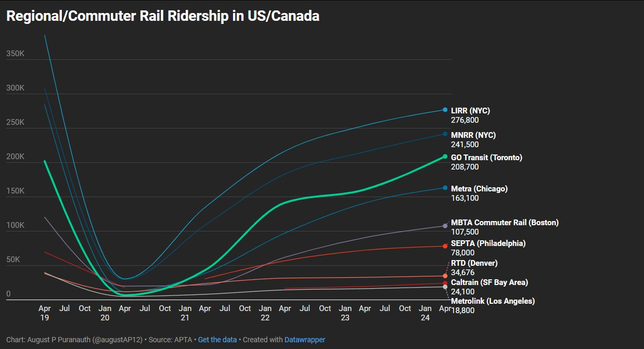The image size is (644, 349).
Task: Click the LIRR (NYC) endpoint dot
Action: [x=445, y=110]
